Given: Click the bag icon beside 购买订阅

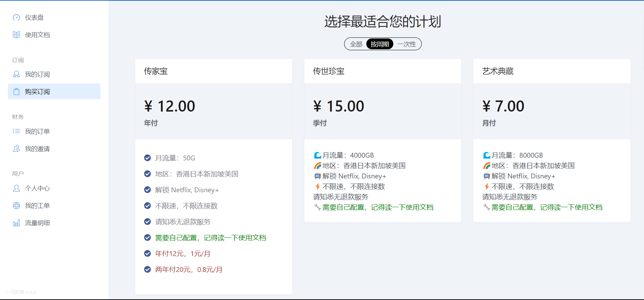Looking at the screenshot, I should (16, 92).
